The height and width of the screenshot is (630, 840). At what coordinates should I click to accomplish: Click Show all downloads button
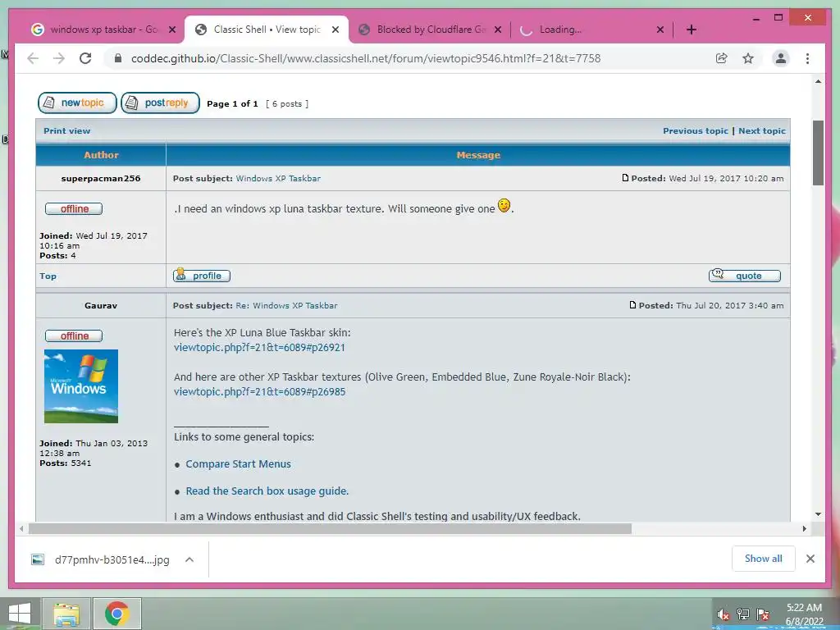tap(764, 559)
